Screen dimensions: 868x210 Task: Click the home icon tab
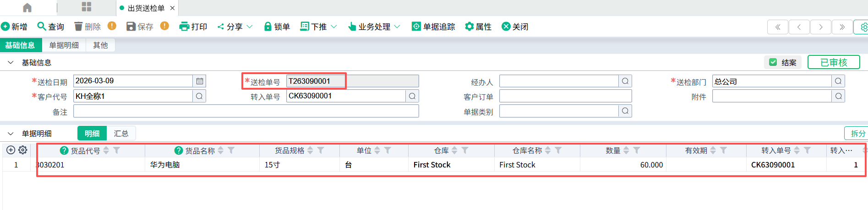tap(27, 8)
